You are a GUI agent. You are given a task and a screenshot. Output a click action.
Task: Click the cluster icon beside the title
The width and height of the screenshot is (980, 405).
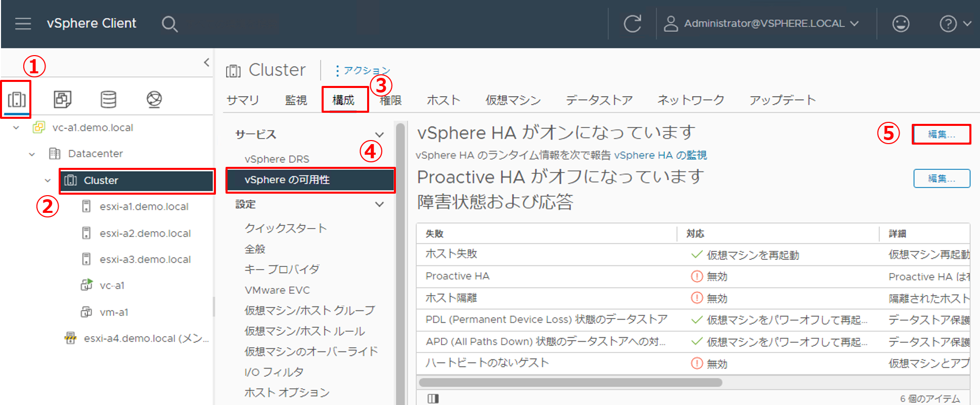click(x=233, y=71)
